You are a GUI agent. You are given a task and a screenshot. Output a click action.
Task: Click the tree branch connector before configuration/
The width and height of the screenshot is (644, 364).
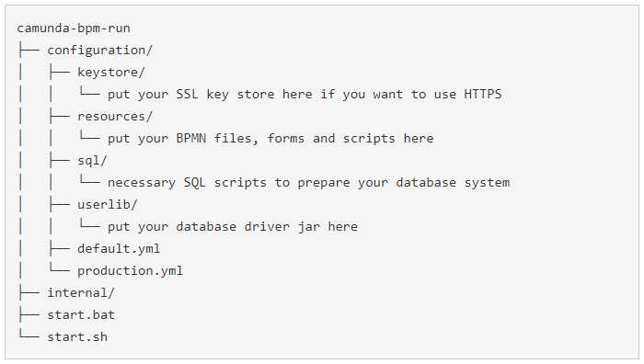click(29, 51)
